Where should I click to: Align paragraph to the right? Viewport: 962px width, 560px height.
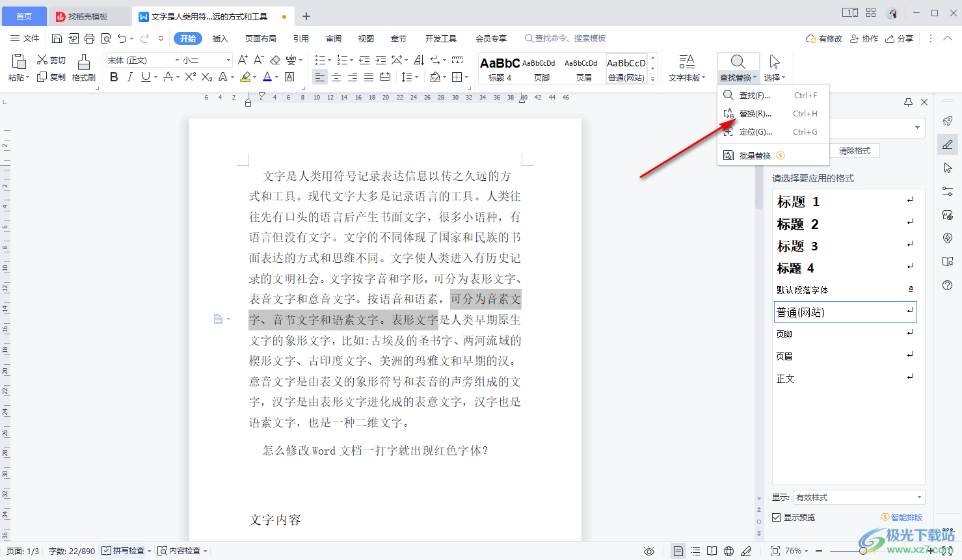point(353,77)
